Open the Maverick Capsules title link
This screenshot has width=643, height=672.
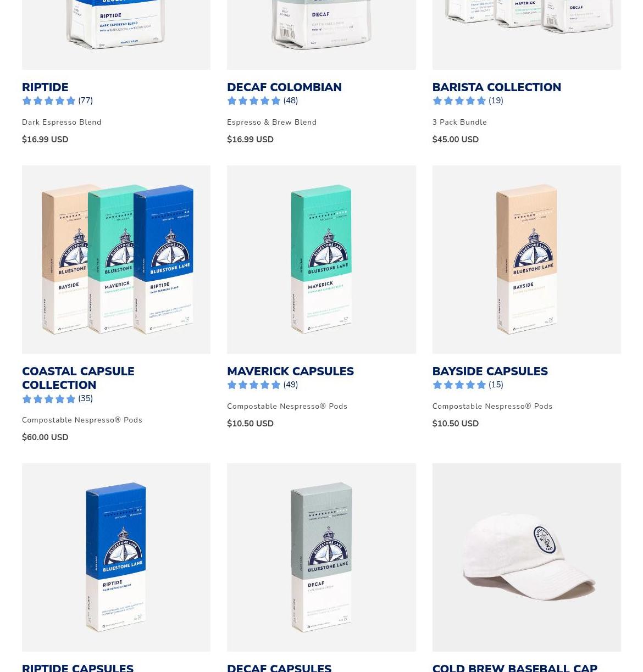[x=290, y=371]
